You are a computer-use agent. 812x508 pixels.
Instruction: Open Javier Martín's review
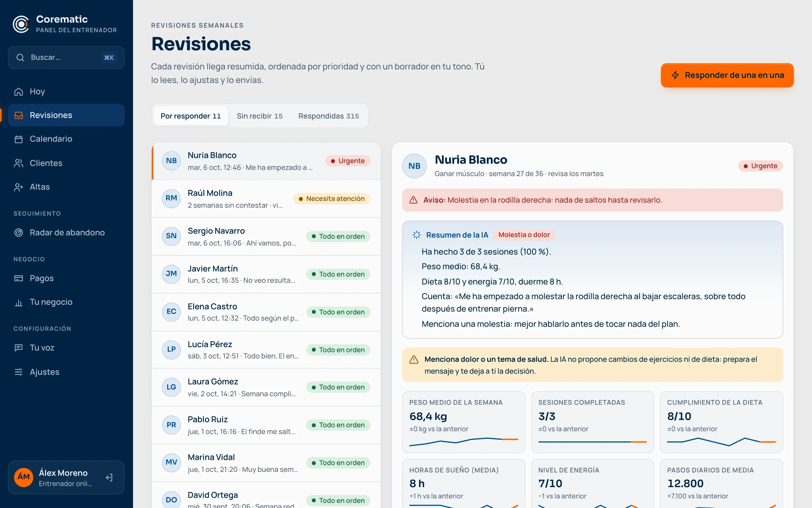[x=266, y=274]
